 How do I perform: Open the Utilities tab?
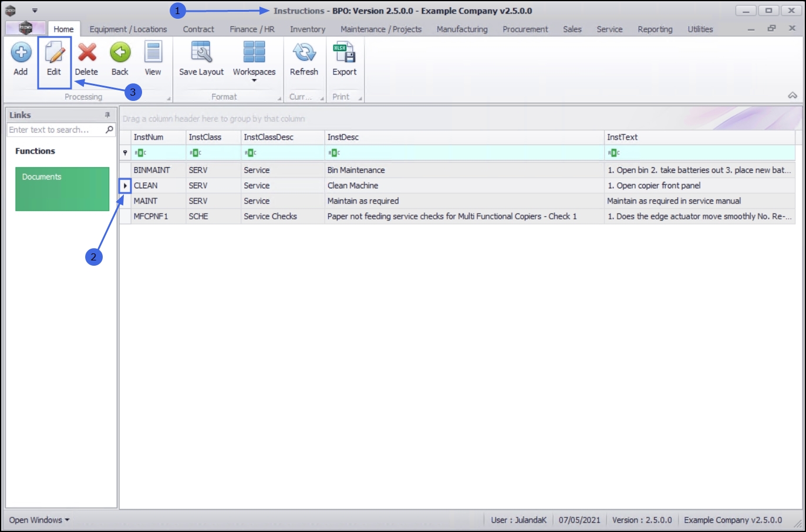(x=700, y=29)
